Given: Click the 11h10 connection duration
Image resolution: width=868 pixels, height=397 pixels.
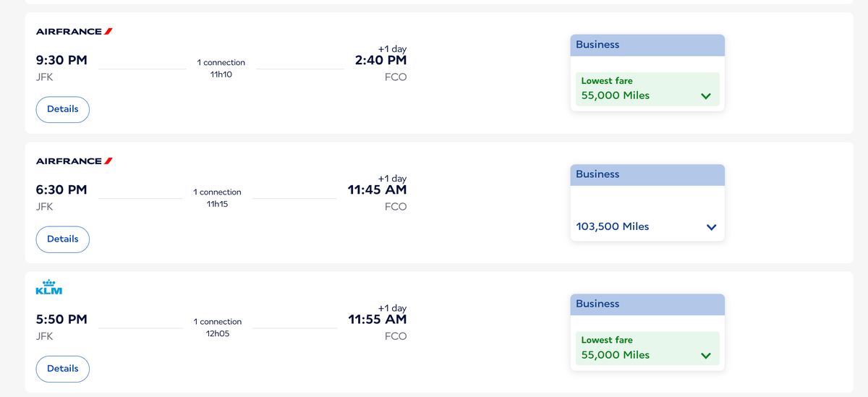Looking at the screenshot, I should coord(221,74).
